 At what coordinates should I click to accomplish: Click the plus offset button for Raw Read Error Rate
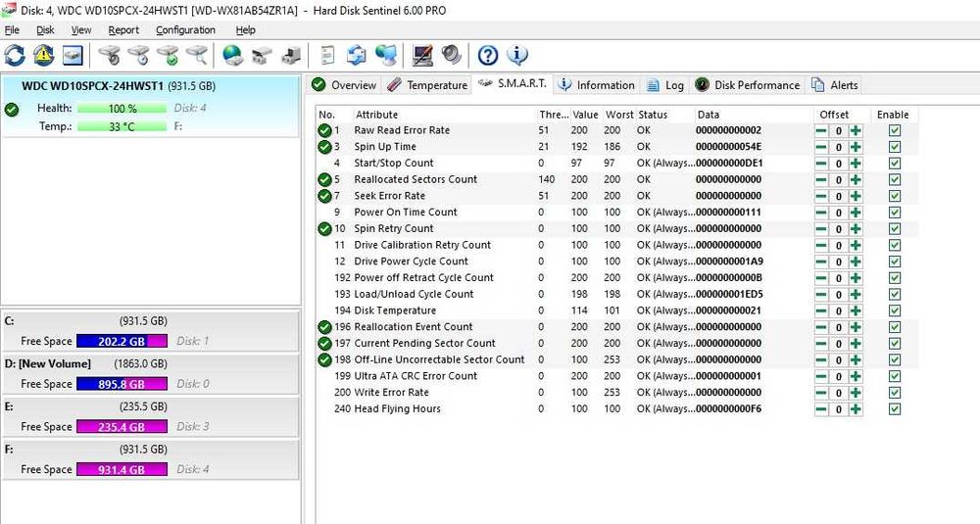tap(856, 130)
